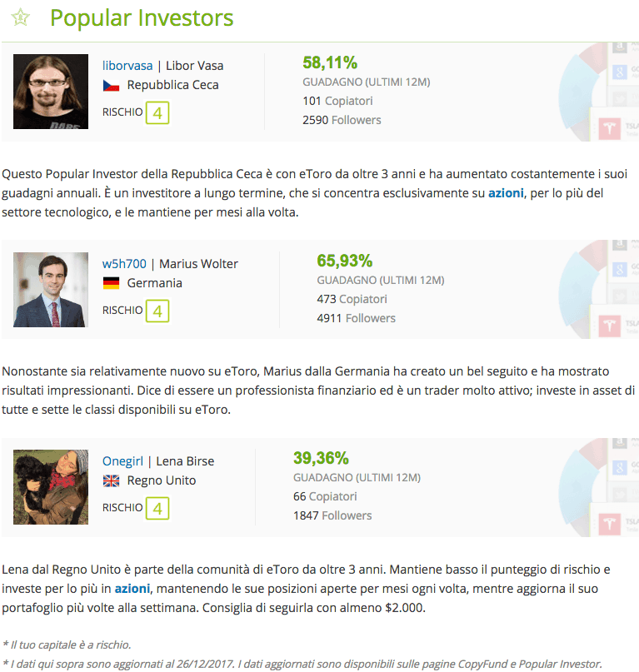Click the red Tesla icon in Marius Wolter's card

click(609, 326)
